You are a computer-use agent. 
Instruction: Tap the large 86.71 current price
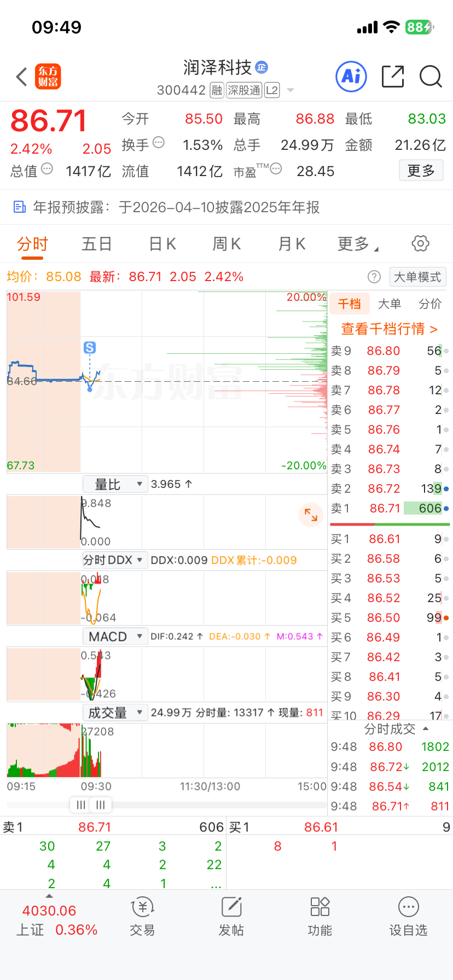[x=49, y=121]
